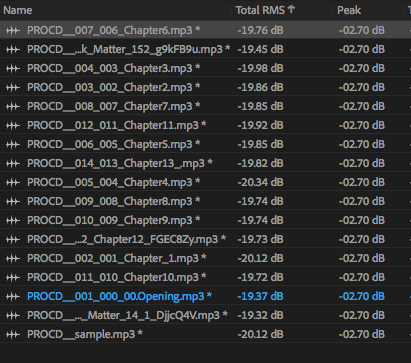Click the -19.45 dB Total RMS value

tap(260, 49)
